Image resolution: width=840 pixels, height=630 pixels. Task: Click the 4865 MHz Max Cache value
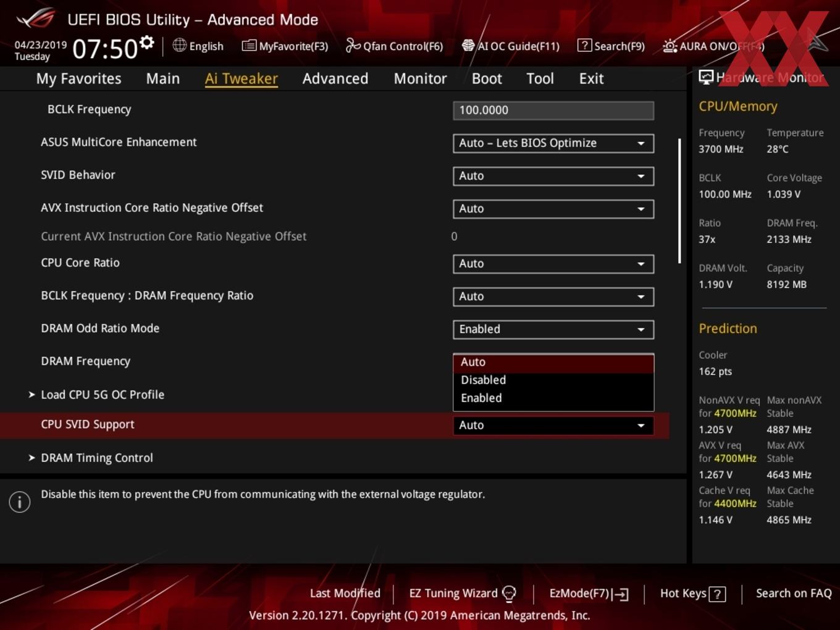coord(789,520)
